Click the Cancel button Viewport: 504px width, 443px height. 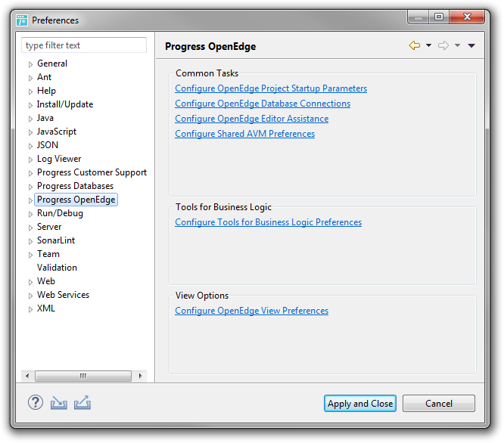pyautogui.click(x=439, y=403)
